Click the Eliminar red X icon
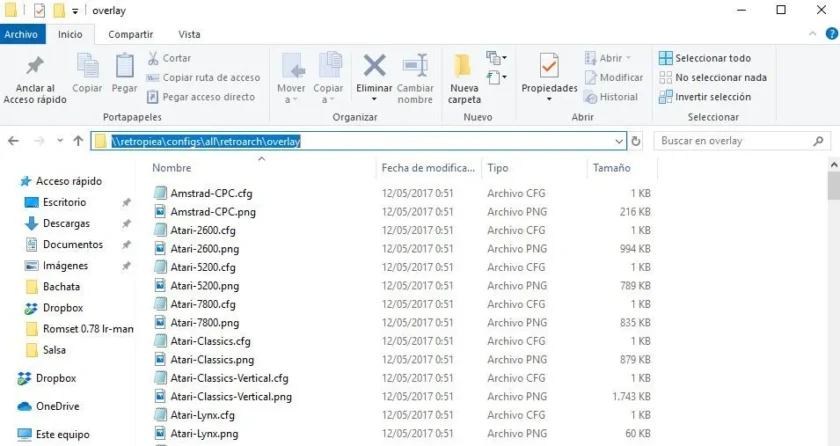The width and height of the screenshot is (840, 446). click(x=374, y=66)
